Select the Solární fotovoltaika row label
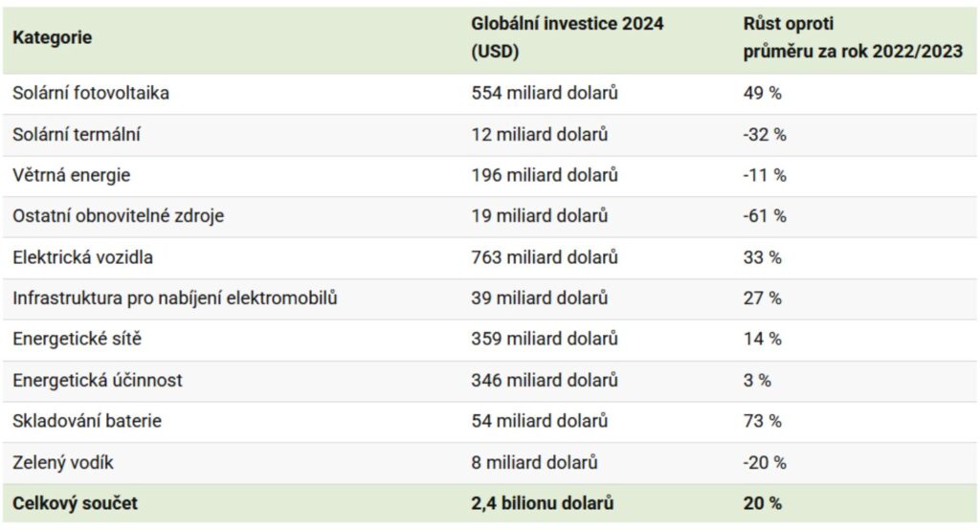Screen dimensions: 980x529 [x=91, y=94]
